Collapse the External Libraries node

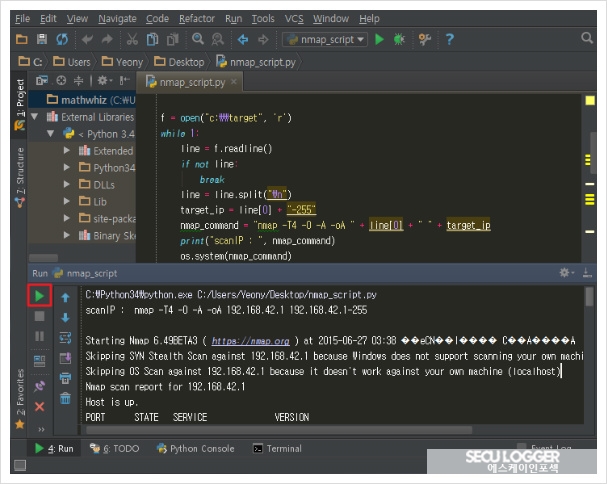pyautogui.click(x=34, y=117)
